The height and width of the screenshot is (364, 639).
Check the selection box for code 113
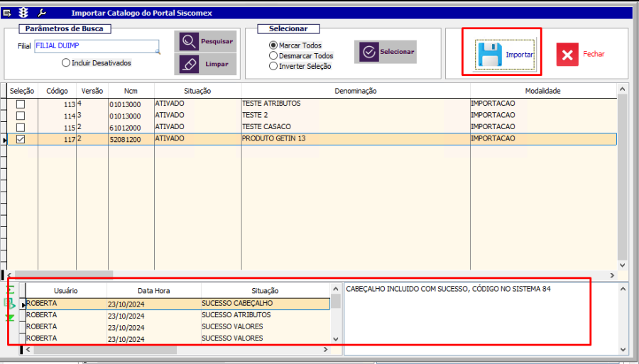(x=21, y=104)
